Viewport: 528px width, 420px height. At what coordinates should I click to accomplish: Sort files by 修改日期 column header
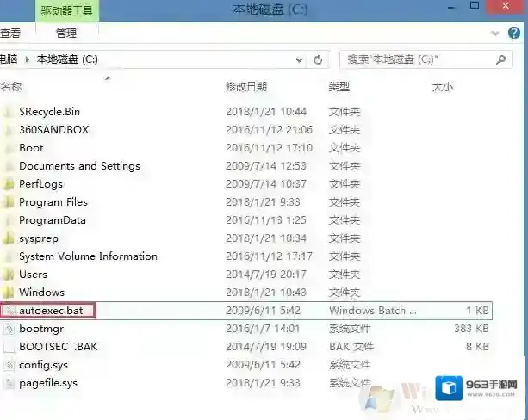246,87
